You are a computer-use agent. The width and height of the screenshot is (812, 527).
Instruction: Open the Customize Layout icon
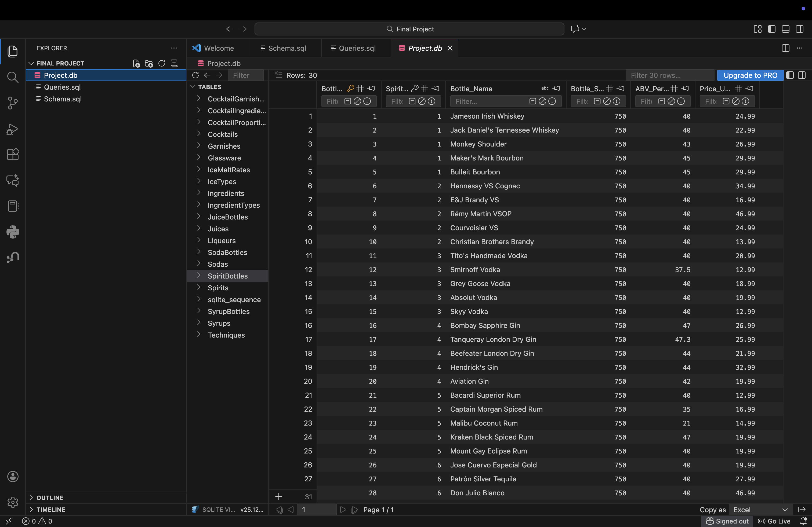[758, 29]
